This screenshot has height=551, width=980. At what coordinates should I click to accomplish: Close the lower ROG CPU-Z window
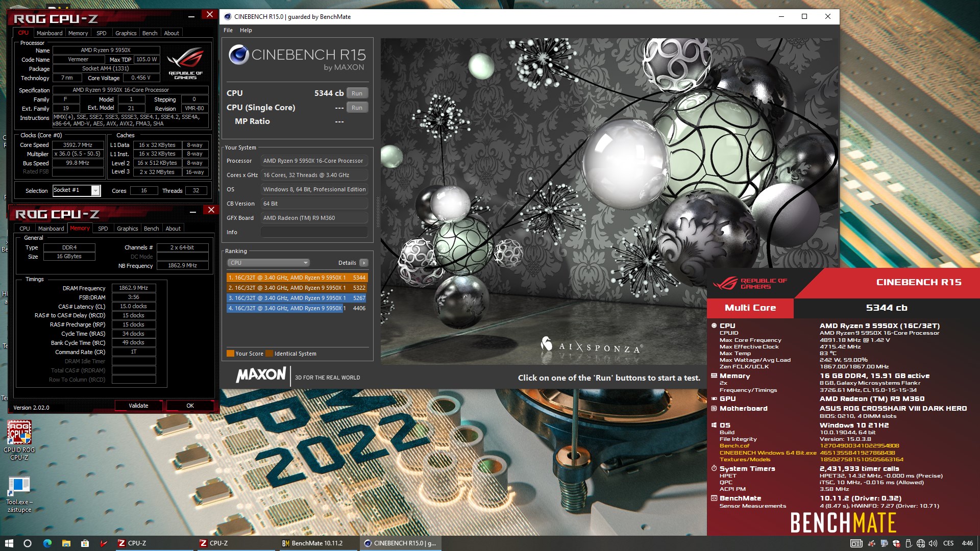click(x=211, y=210)
